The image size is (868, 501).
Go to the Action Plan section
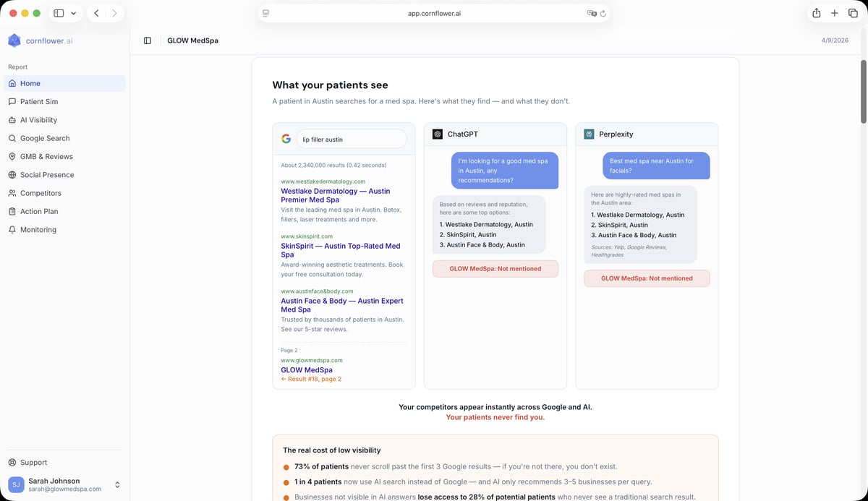tap(65, 211)
